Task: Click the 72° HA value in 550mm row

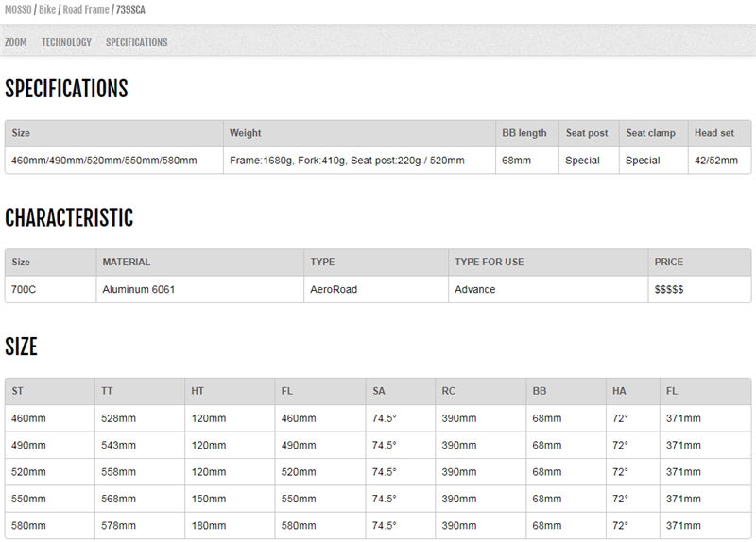Action: coord(633,499)
